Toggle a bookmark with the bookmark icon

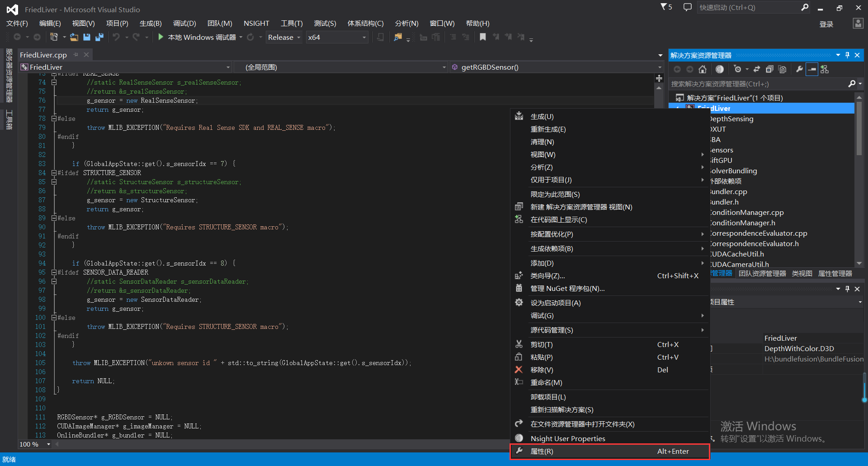(483, 37)
